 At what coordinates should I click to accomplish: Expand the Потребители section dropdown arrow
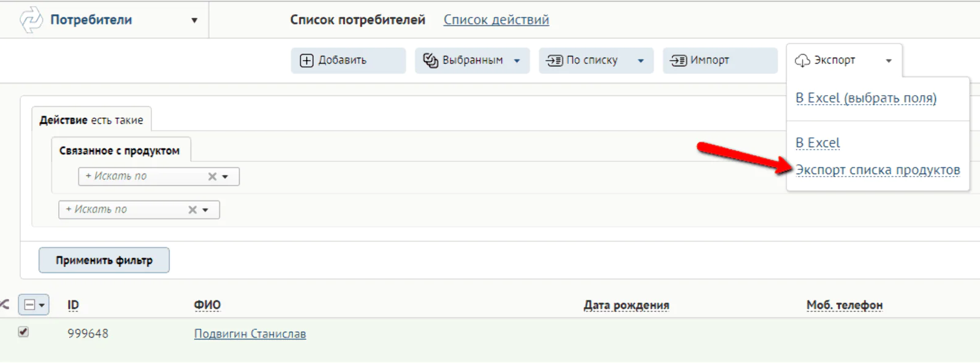[x=194, y=20]
